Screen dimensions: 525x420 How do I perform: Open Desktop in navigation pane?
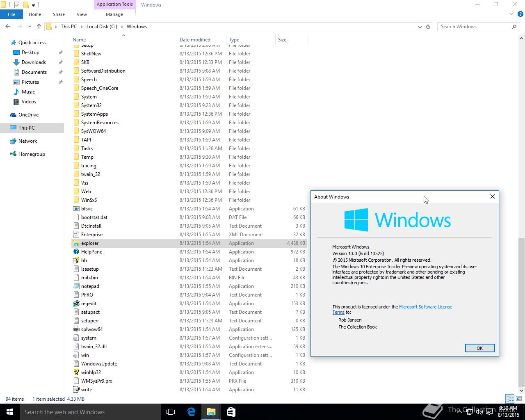tap(30, 52)
